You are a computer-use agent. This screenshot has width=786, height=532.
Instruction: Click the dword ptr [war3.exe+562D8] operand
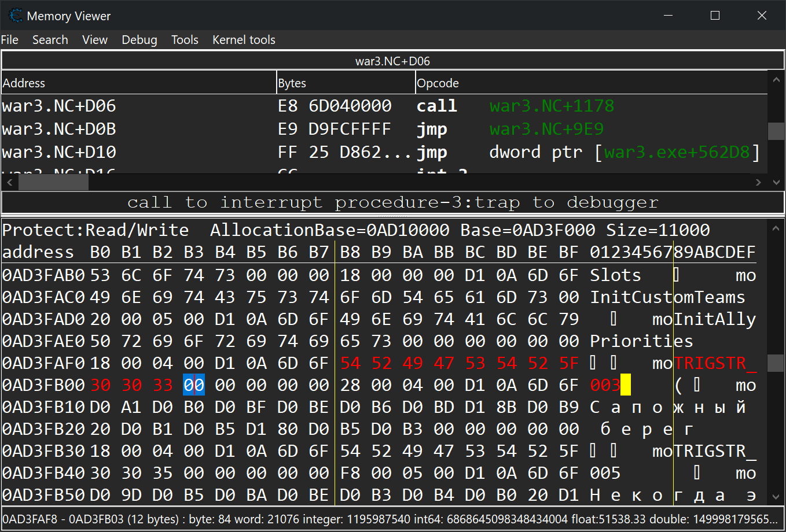[625, 152]
